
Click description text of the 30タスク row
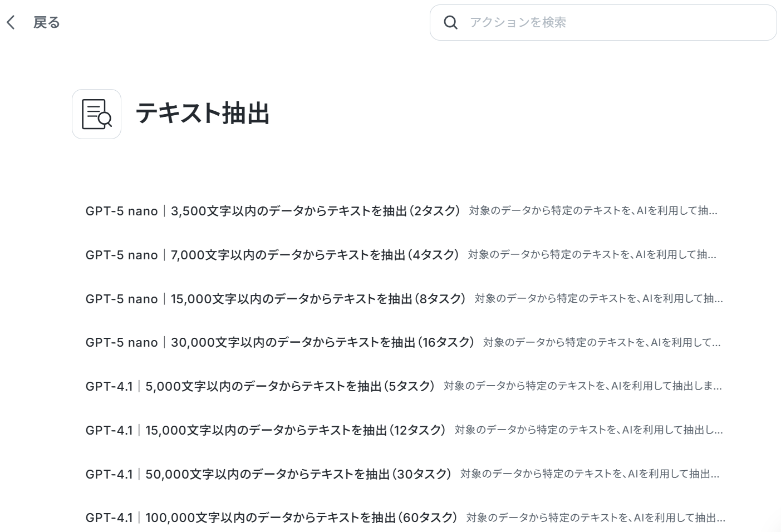coord(590,474)
